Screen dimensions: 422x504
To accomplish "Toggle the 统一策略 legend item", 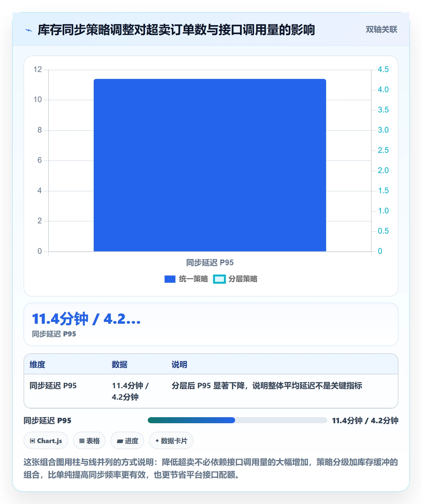I will [x=186, y=279].
